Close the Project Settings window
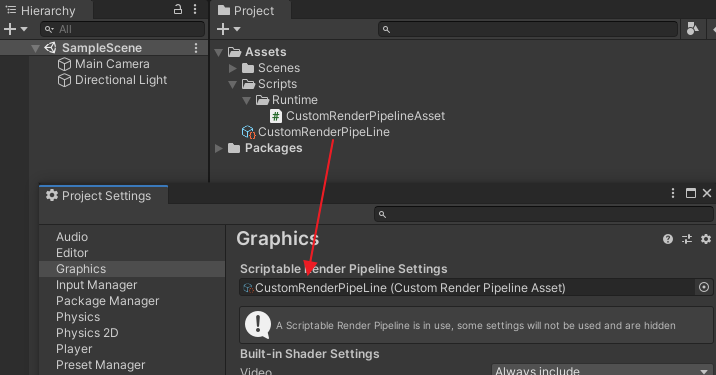Viewport: 716px width, 375px height. (x=707, y=193)
